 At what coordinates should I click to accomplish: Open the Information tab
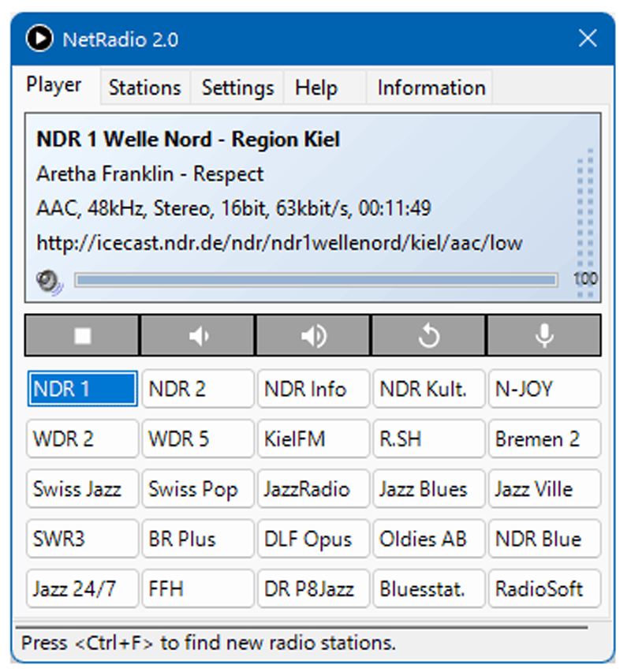click(431, 88)
